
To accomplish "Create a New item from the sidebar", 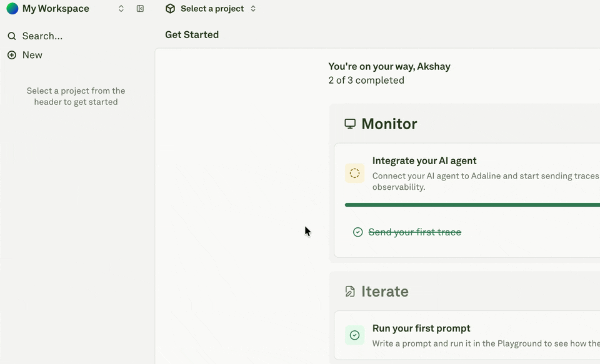I will pos(32,55).
